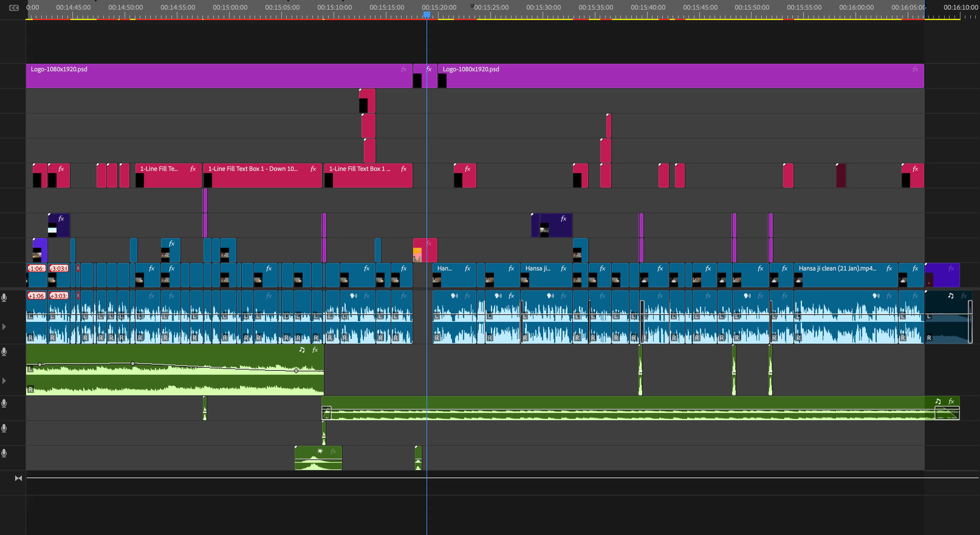The width and height of the screenshot is (980, 535).
Task: Click the red +3:03 out-of-sync badge on audio clip
Action: (x=59, y=296)
